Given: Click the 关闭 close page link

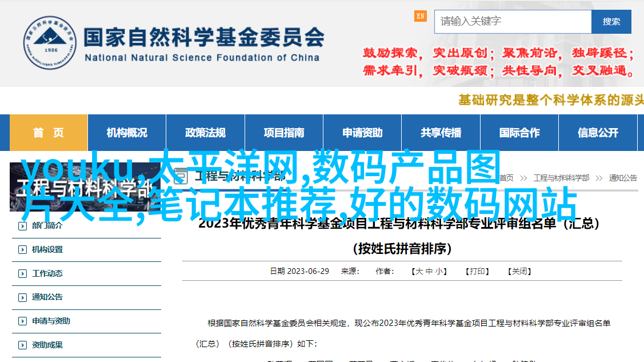Looking at the screenshot, I should 519,271.
